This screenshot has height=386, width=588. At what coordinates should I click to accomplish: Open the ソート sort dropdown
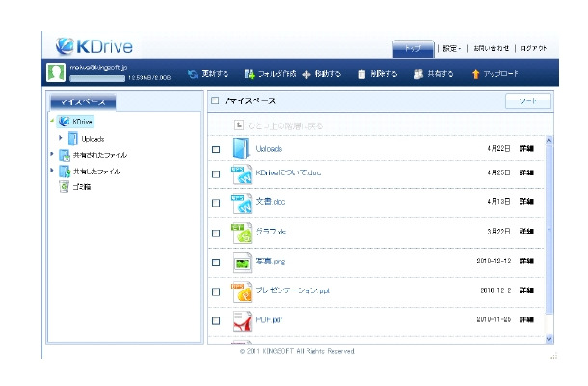528,101
